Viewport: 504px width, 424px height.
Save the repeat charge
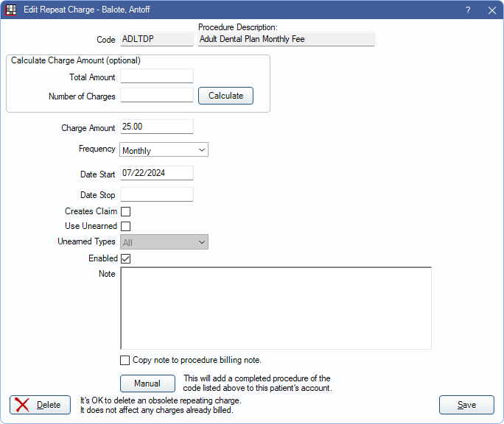point(466,405)
